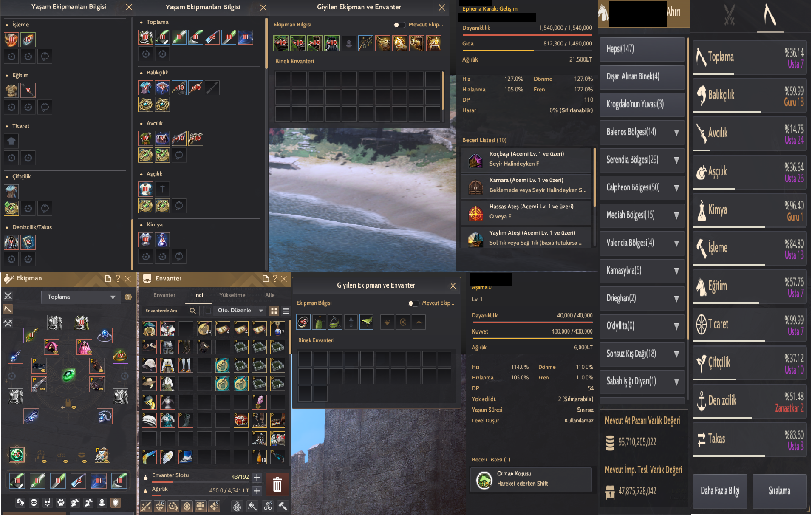Viewport: 812px width, 515px height.
Task: Click the plus button beside Envanter Slotu 43/192
Action: tap(257, 477)
